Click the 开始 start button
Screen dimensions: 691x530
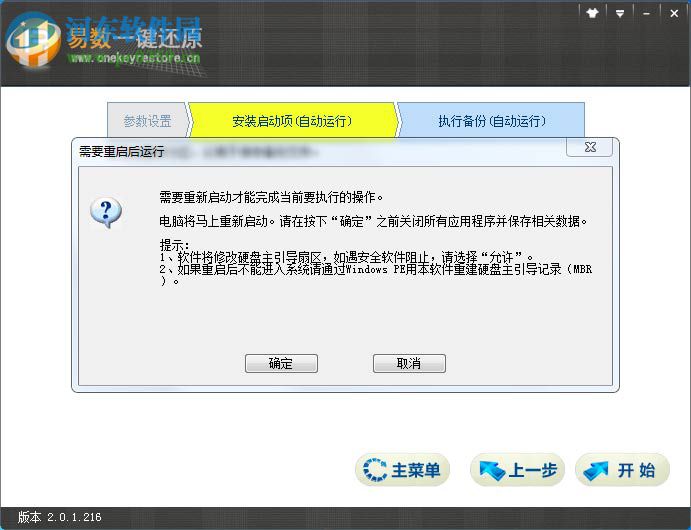(622, 470)
